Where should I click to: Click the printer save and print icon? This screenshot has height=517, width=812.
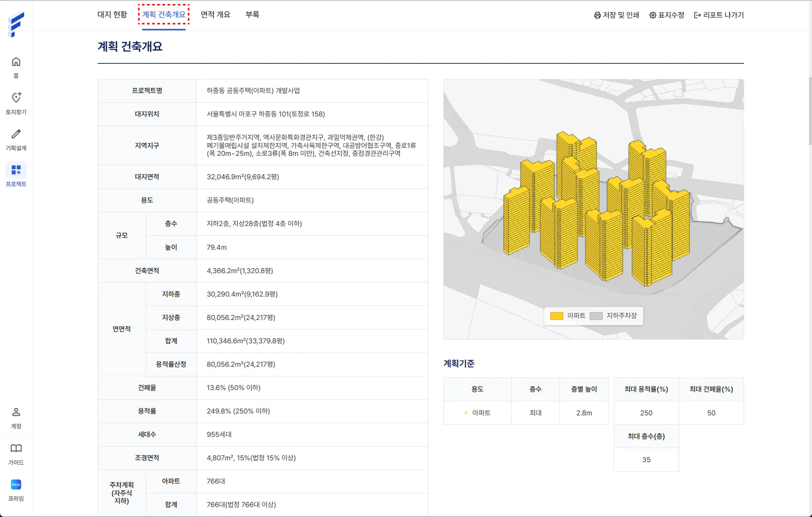[597, 15]
